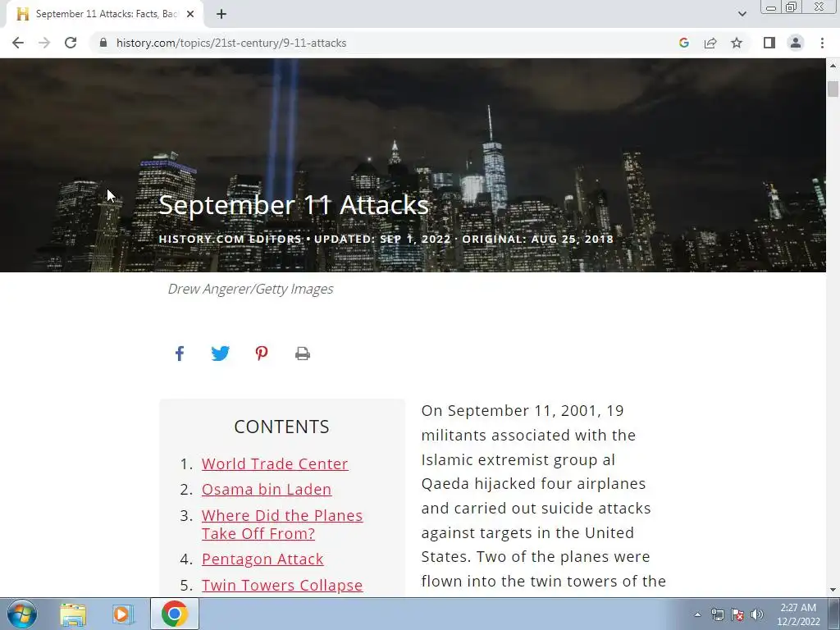Image resolution: width=840 pixels, height=630 pixels.
Task: Click the September 11 Attacks headline
Action: [x=294, y=204]
